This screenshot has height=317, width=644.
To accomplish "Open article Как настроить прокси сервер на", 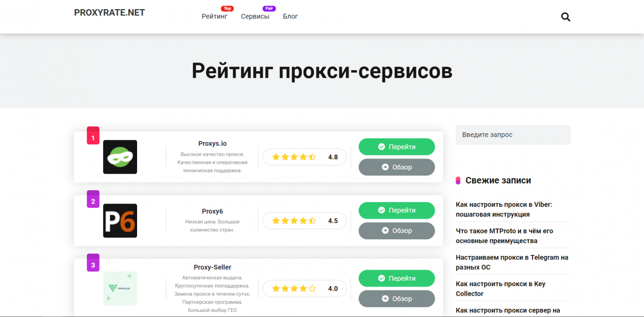I will (x=508, y=310).
